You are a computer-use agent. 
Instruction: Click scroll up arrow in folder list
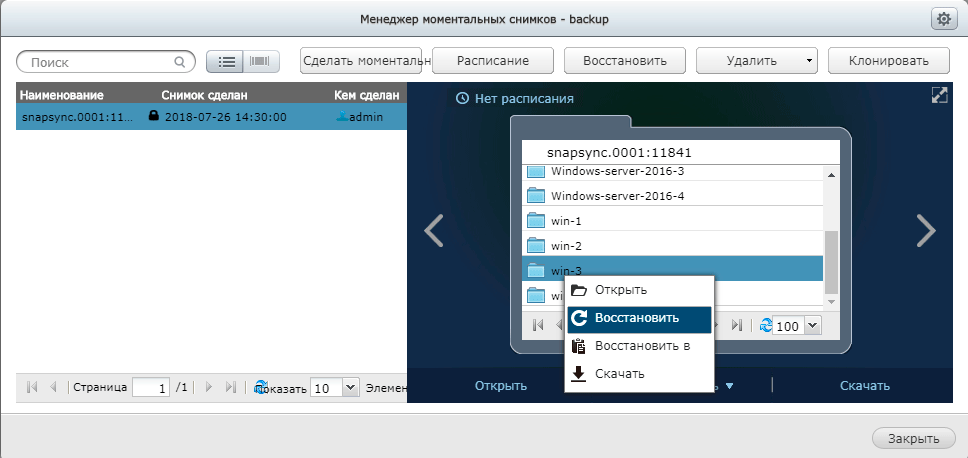(x=831, y=176)
